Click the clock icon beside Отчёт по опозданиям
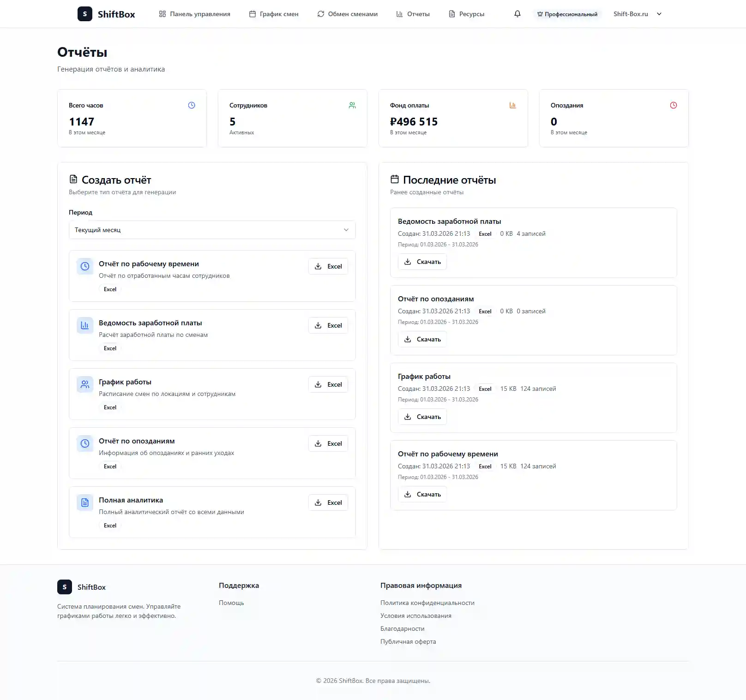Viewport: 746px width, 700px height. (x=84, y=443)
